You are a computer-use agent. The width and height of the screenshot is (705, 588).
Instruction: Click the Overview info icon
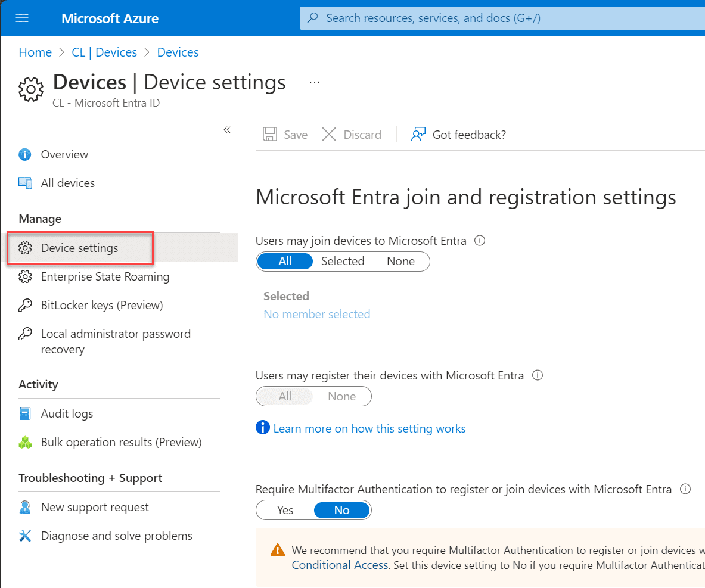24,155
